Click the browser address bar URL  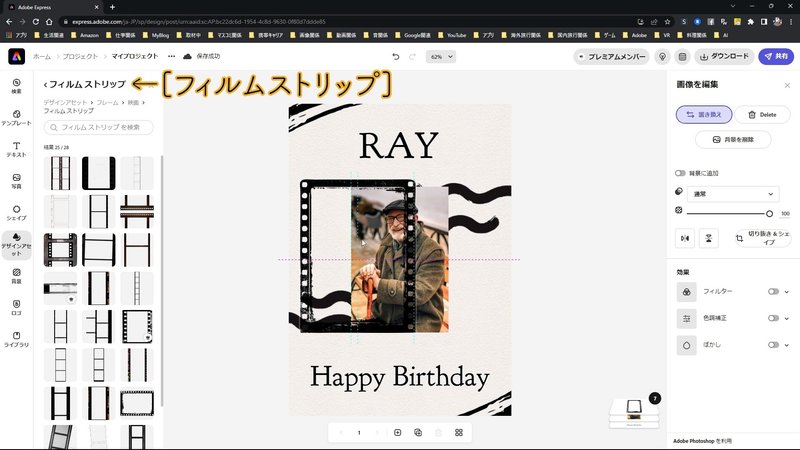pos(199,21)
